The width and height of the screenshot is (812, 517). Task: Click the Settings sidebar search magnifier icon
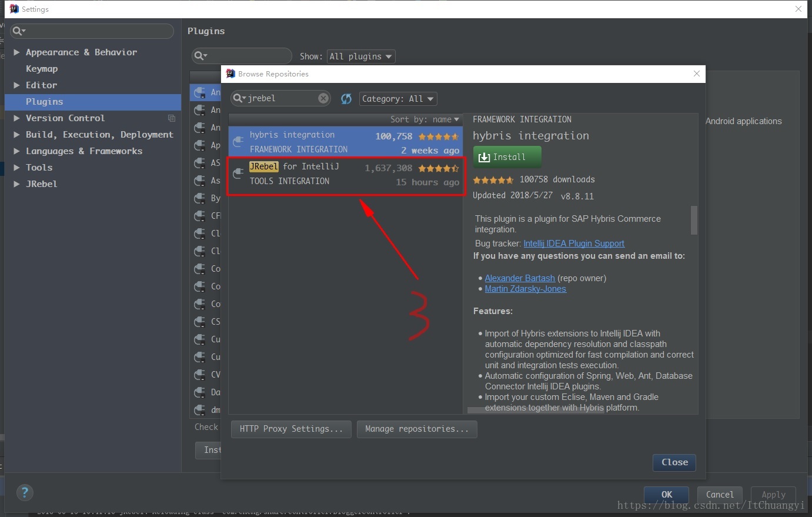19,31
